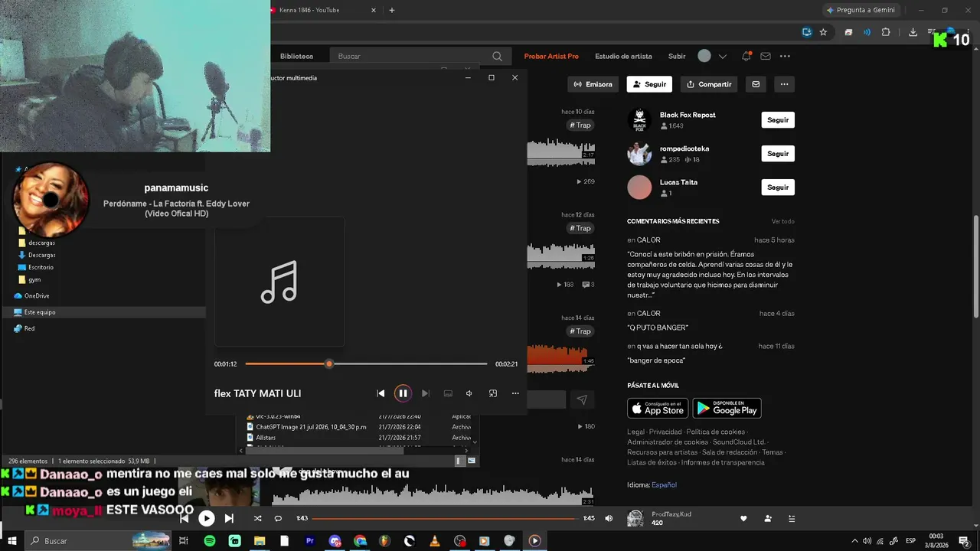Follow the artist from the player bar

point(768,518)
